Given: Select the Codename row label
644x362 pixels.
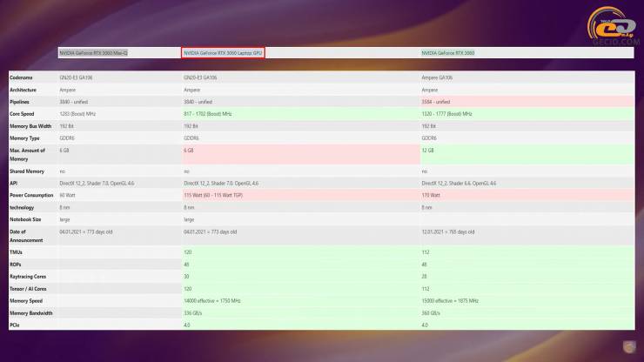Looking at the screenshot, I should [21, 77].
